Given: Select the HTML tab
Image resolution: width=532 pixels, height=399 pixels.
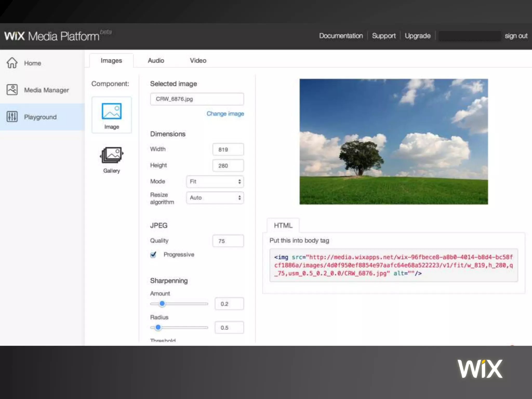Looking at the screenshot, I should tap(283, 225).
